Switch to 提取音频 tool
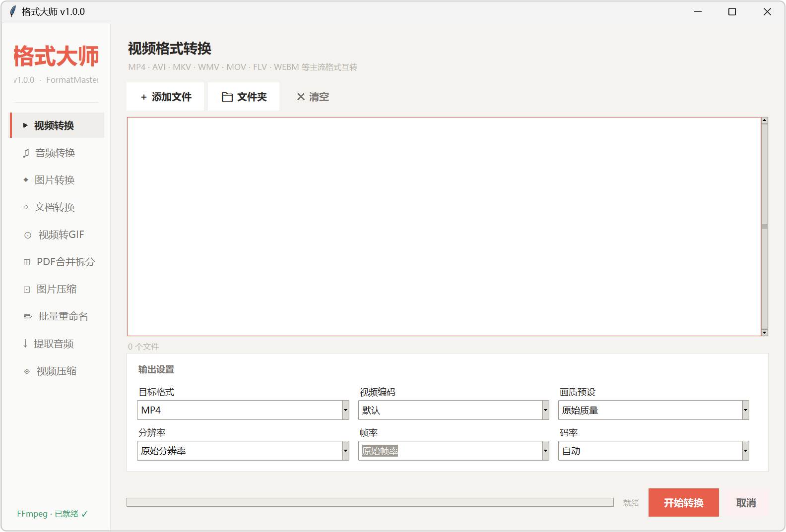The width and height of the screenshot is (786, 532). (57, 344)
